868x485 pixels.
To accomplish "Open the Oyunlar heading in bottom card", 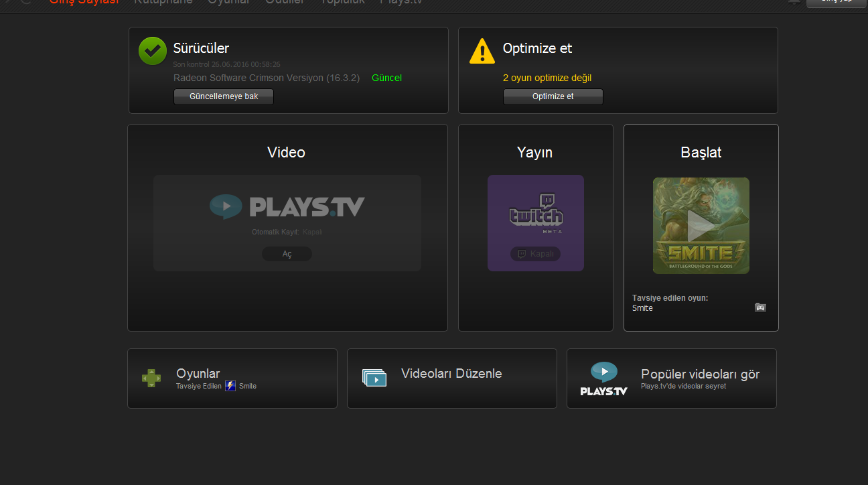I will tap(198, 374).
